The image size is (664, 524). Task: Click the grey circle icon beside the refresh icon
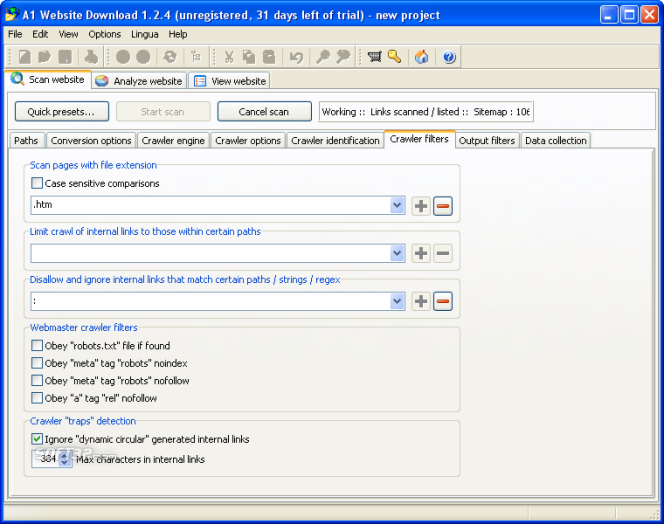[143, 56]
